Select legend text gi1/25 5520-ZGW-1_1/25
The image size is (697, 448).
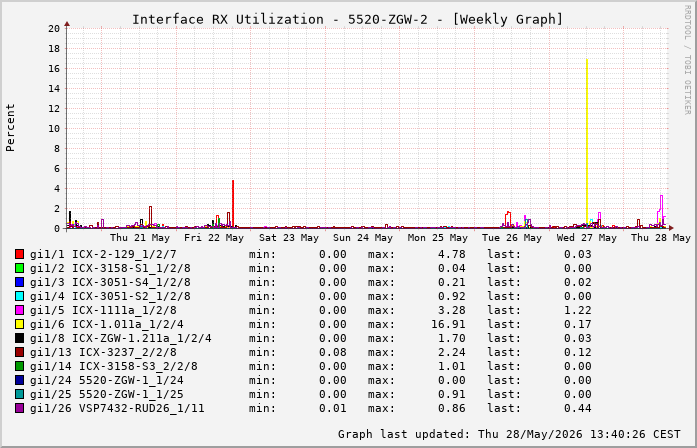point(107,395)
